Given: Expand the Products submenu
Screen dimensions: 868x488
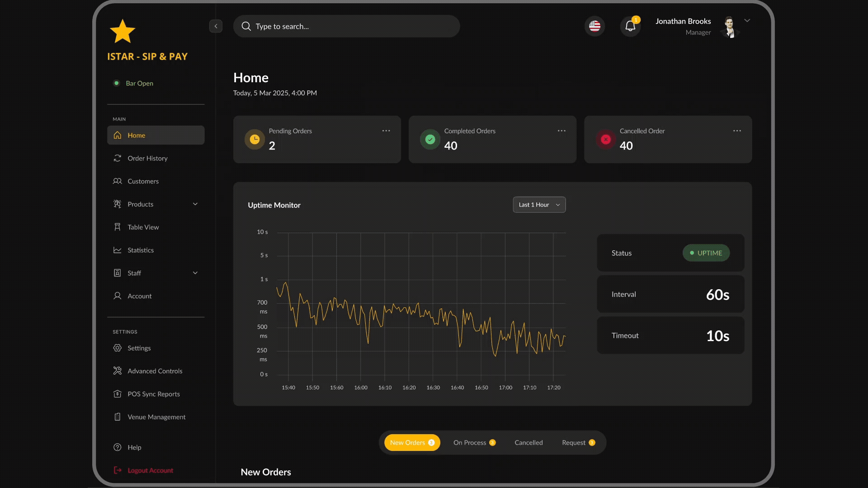Looking at the screenshot, I should (x=195, y=204).
